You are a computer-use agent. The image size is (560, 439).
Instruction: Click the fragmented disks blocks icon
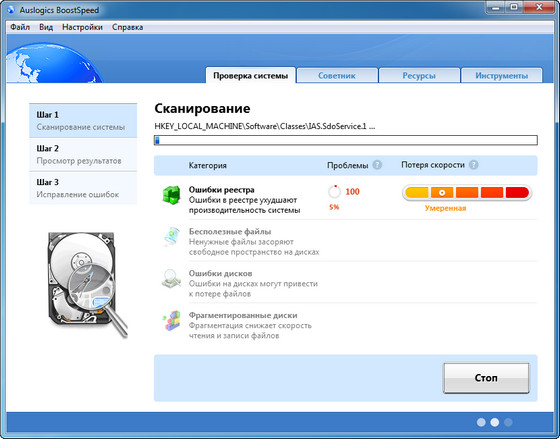point(171,320)
